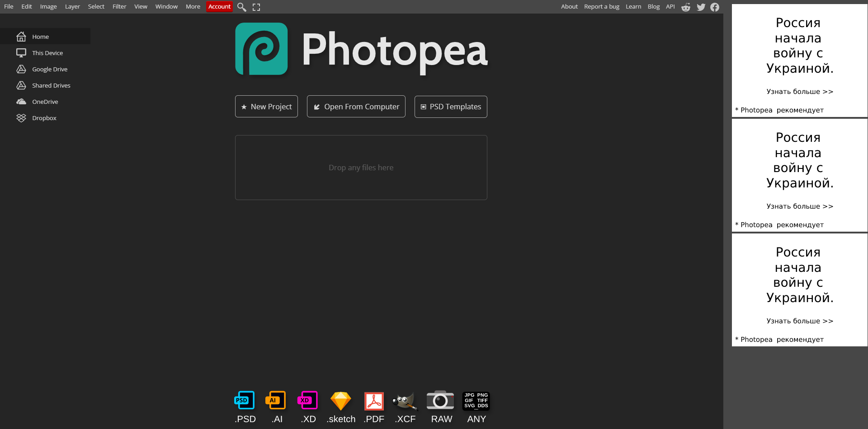Open the Layer menu
Viewport: 868px width, 429px height.
point(72,7)
